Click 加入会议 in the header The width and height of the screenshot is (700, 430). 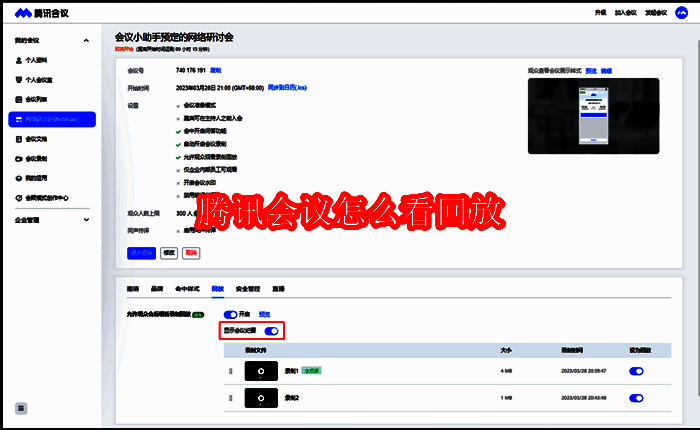coord(625,13)
